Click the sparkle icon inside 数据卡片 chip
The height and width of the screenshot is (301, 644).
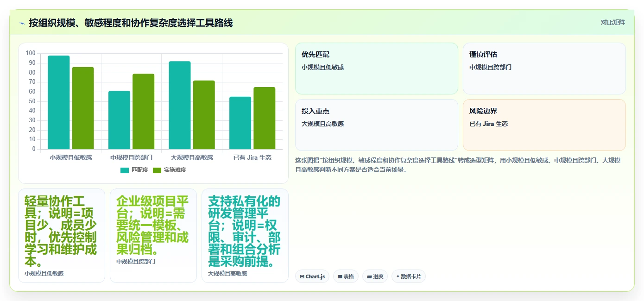tap(398, 276)
